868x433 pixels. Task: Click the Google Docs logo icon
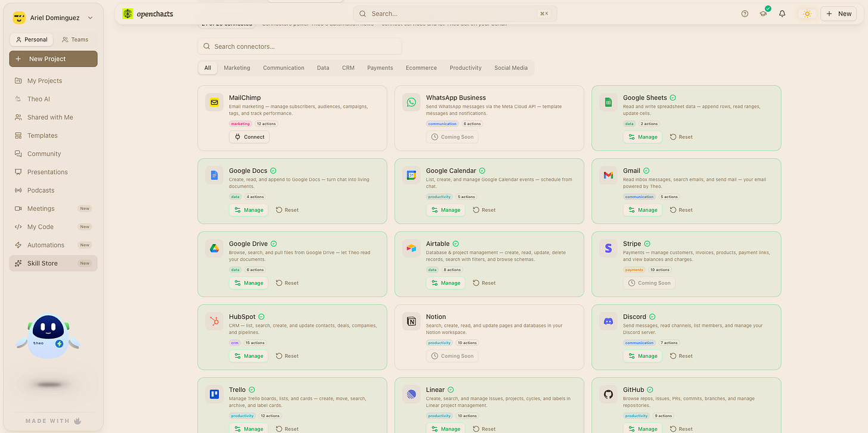[215, 175]
